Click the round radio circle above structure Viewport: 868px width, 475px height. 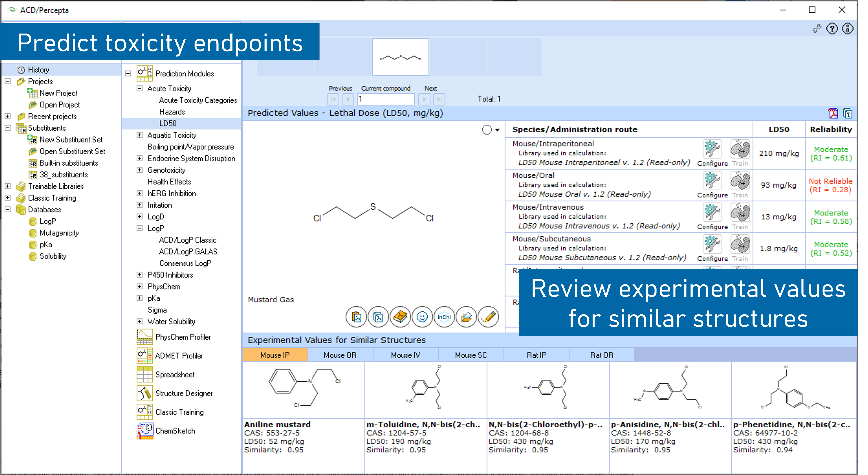point(487,130)
